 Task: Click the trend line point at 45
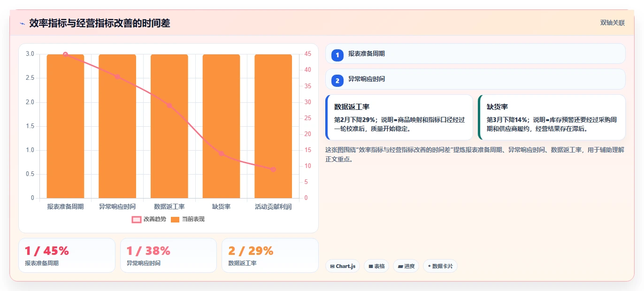pos(65,54)
